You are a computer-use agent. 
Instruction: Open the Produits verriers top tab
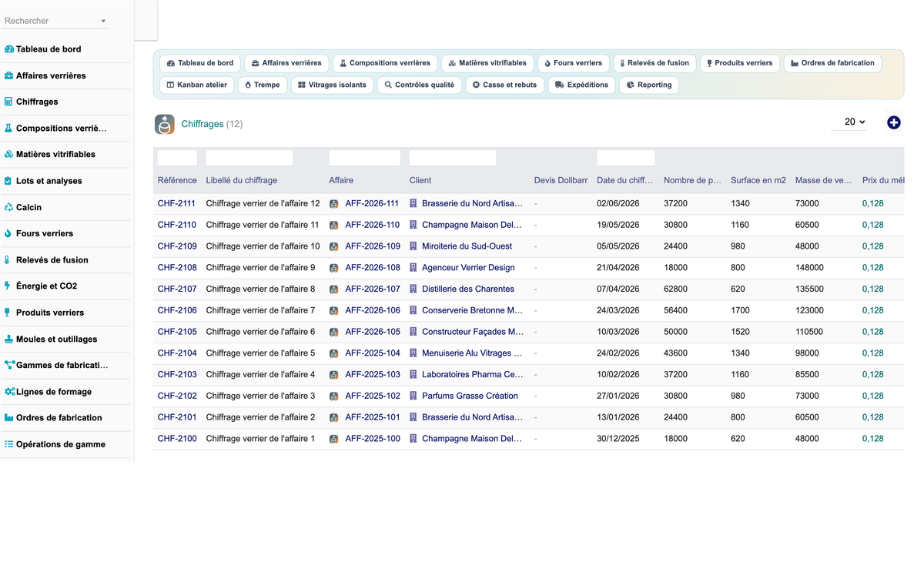click(x=740, y=63)
